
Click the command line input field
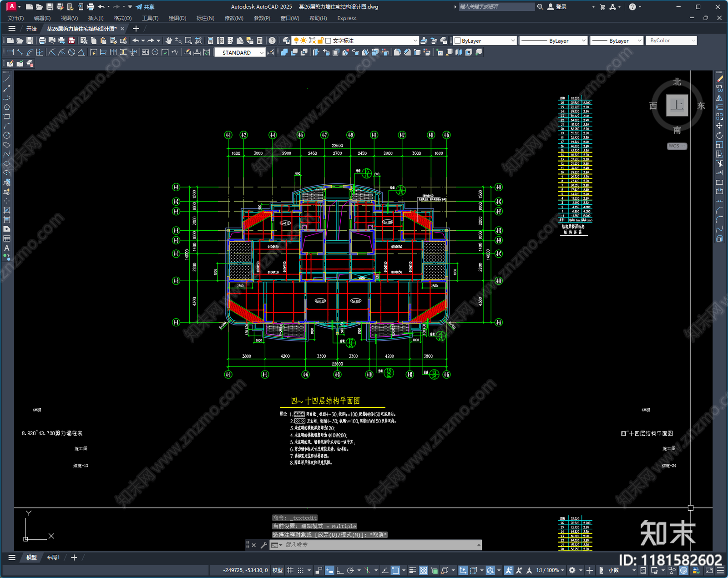[x=380, y=545]
